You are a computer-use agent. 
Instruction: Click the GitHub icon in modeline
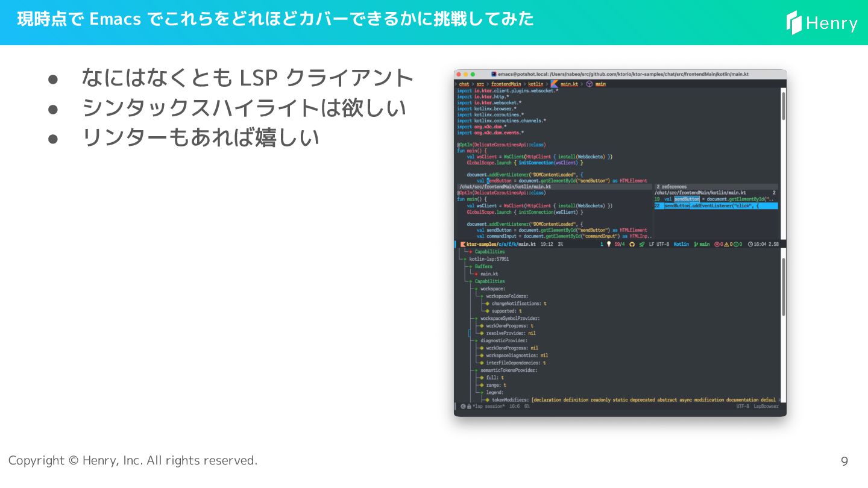(x=632, y=244)
